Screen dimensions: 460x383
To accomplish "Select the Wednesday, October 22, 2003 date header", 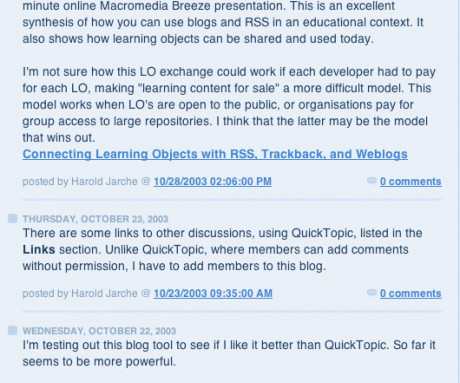I will [99, 331].
